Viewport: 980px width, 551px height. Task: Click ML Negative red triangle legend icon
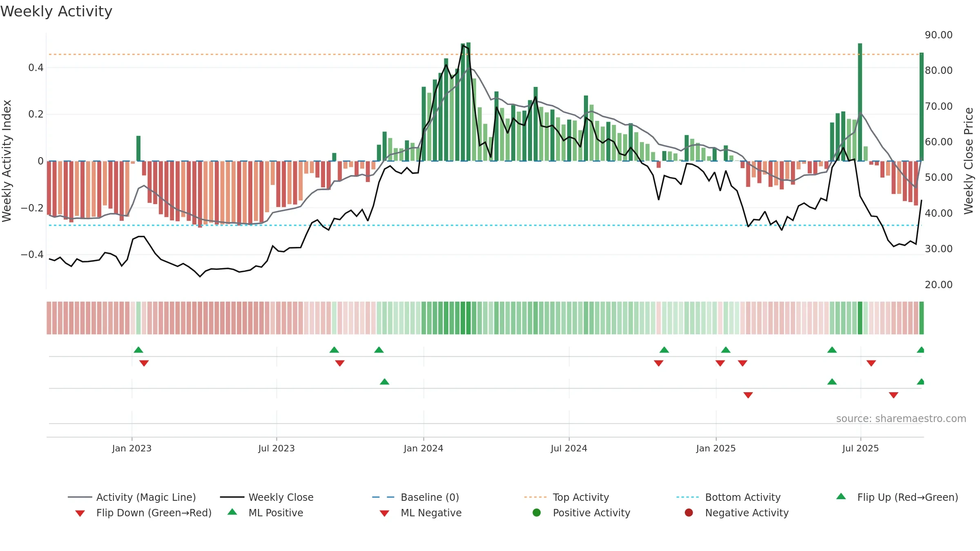[384, 513]
